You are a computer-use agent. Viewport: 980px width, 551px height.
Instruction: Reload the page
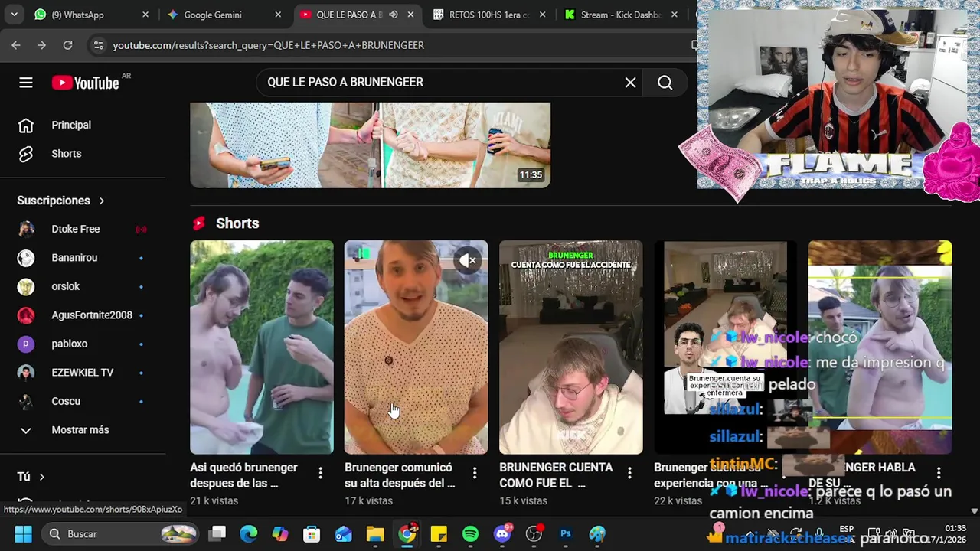tap(67, 45)
